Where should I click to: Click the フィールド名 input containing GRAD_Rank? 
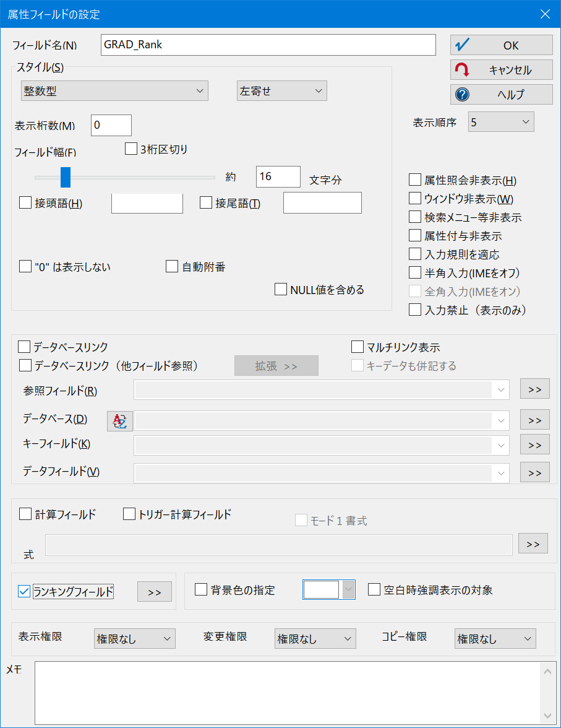point(268,45)
